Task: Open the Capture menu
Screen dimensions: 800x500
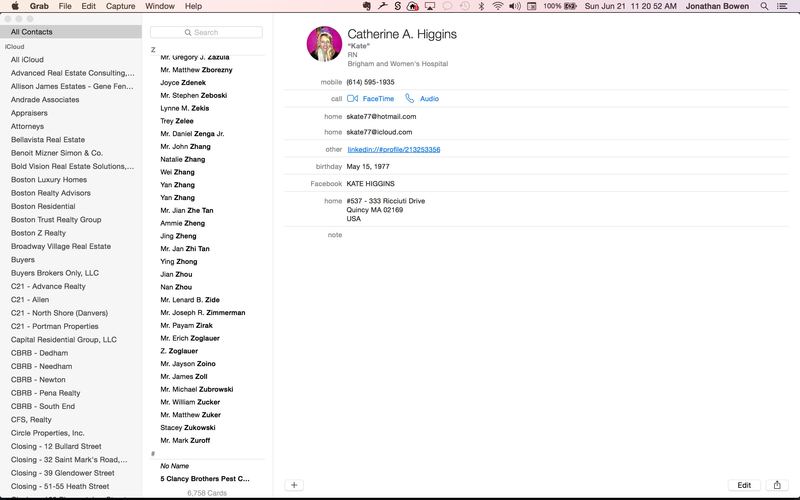Action: [121, 6]
